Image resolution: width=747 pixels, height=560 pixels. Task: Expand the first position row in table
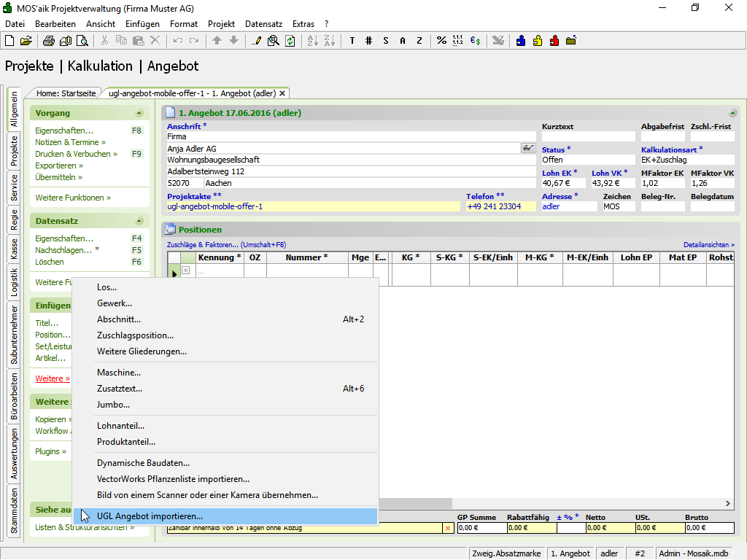pyautogui.click(x=186, y=271)
